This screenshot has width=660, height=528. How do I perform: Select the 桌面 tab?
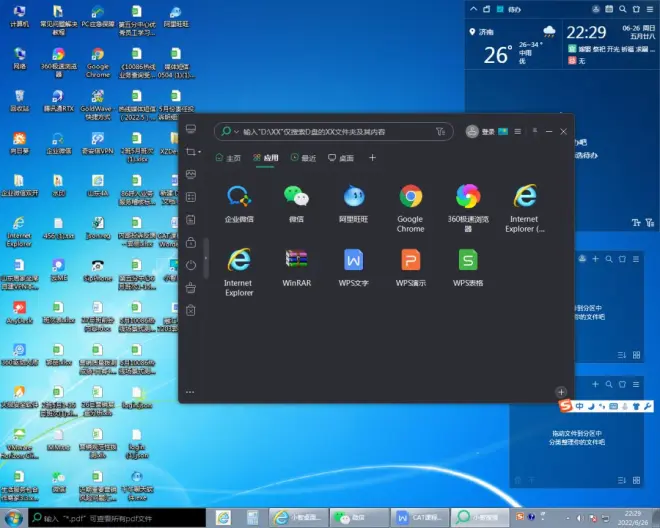pos(341,158)
